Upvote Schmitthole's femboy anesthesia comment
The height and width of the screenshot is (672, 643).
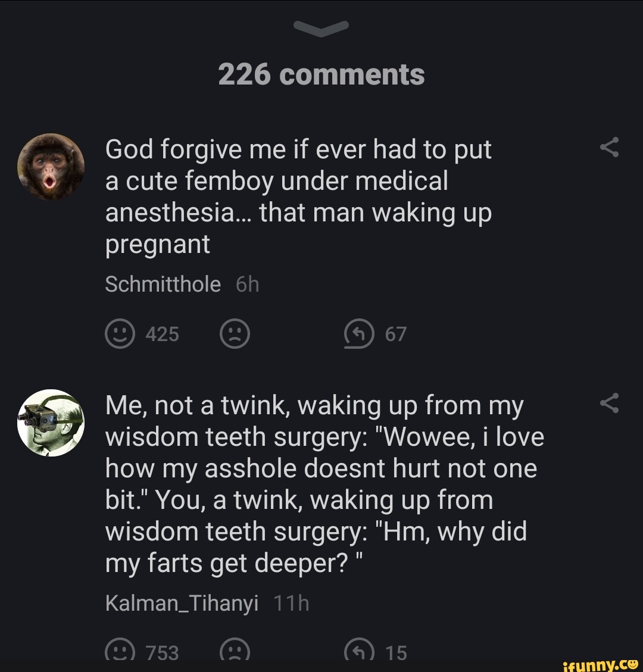point(119,333)
